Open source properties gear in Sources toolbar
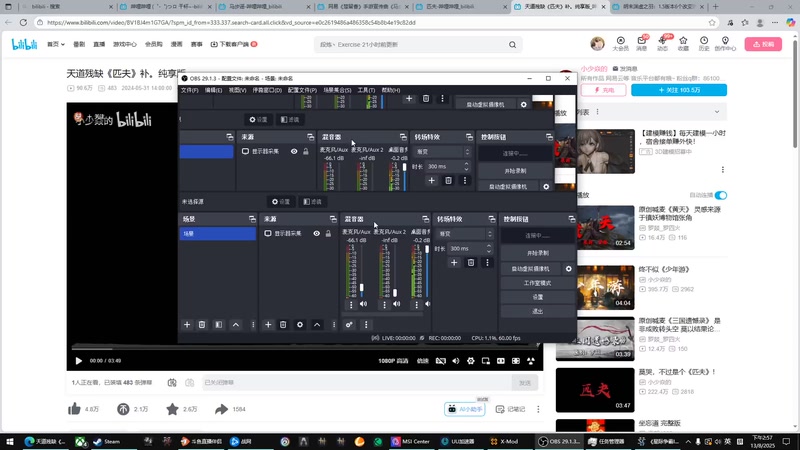Image resolution: width=800 pixels, height=450 pixels. (300, 324)
